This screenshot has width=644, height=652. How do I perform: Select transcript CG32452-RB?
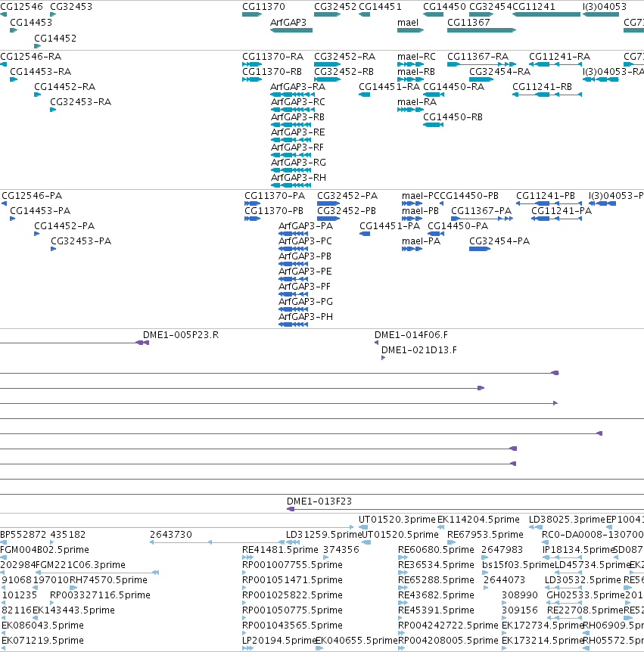(x=344, y=72)
